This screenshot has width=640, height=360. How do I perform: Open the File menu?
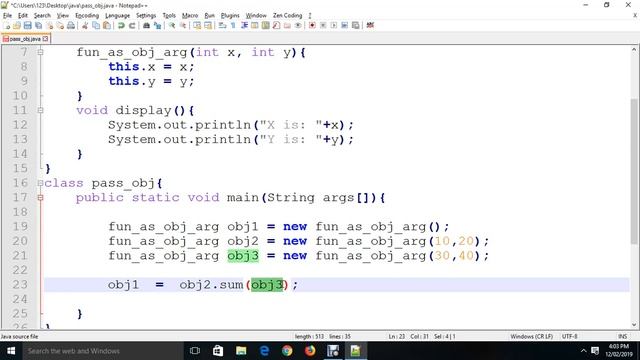click(x=7, y=16)
